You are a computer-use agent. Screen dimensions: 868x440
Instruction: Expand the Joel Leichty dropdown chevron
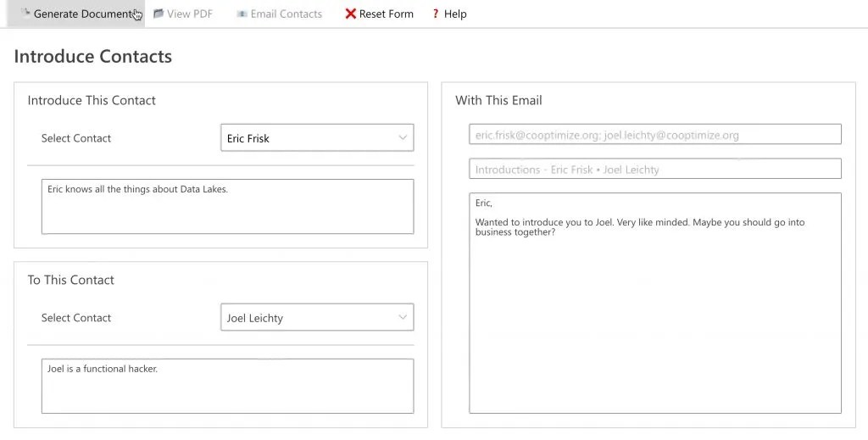(403, 318)
